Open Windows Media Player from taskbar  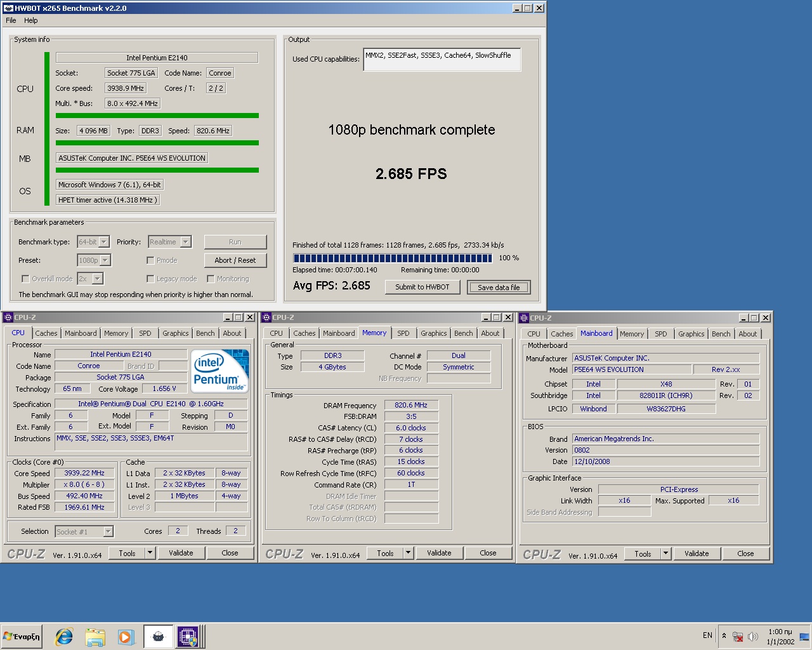pyautogui.click(x=126, y=636)
